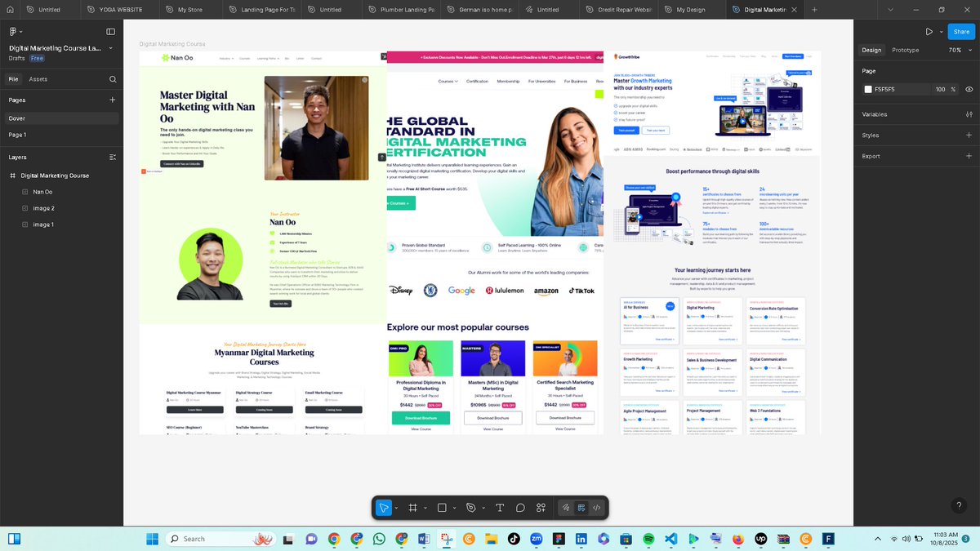Toggle the draw mode pencil in the toolbar
Image resolution: width=980 pixels, height=551 pixels.
pyautogui.click(x=566, y=507)
